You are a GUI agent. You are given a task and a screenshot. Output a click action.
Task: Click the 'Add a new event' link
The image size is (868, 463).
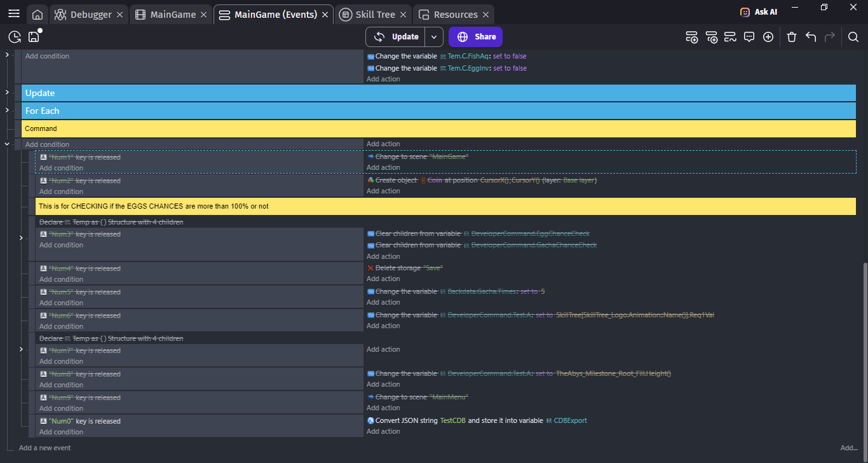point(44,448)
